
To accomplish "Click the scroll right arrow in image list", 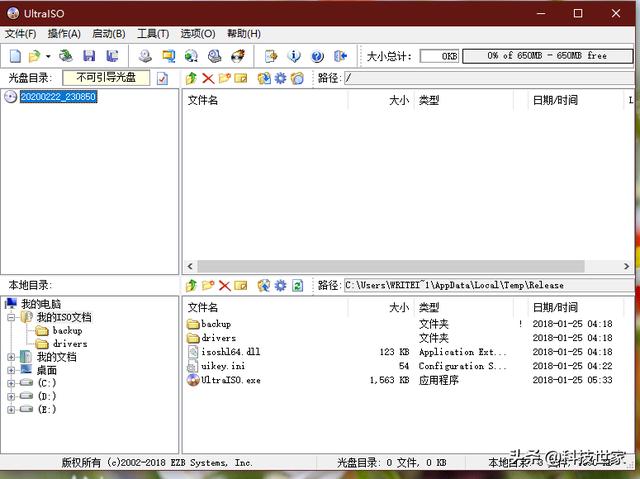I will (627, 266).
